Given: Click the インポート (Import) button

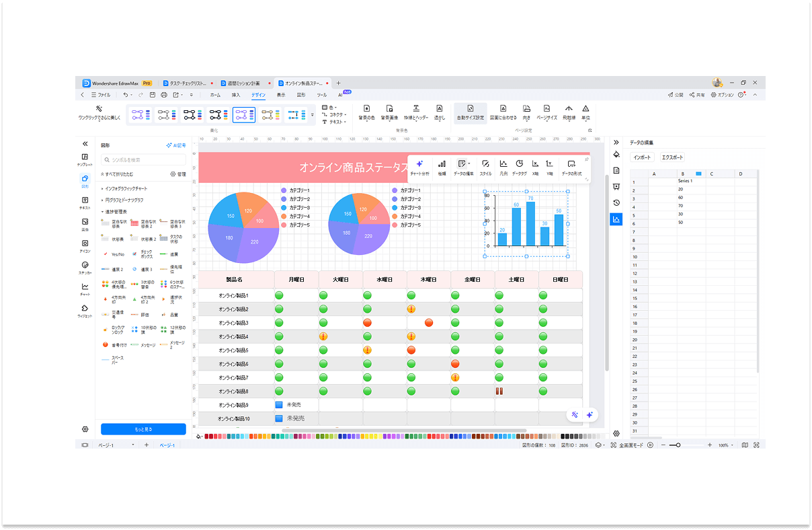Looking at the screenshot, I should coord(642,157).
